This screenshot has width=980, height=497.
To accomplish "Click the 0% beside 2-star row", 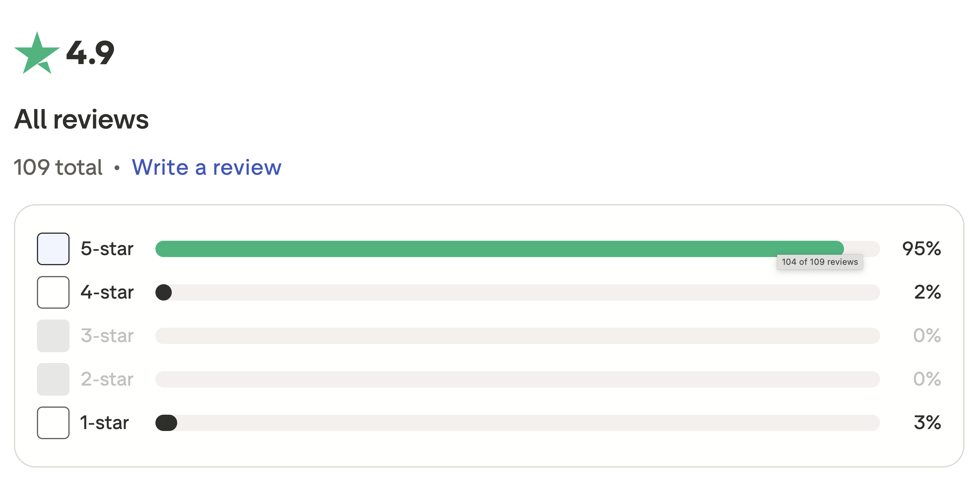I will point(927,379).
